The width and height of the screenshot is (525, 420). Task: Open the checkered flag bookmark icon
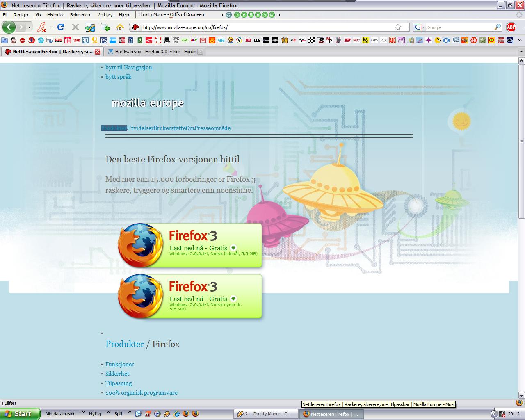[x=311, y=40]
